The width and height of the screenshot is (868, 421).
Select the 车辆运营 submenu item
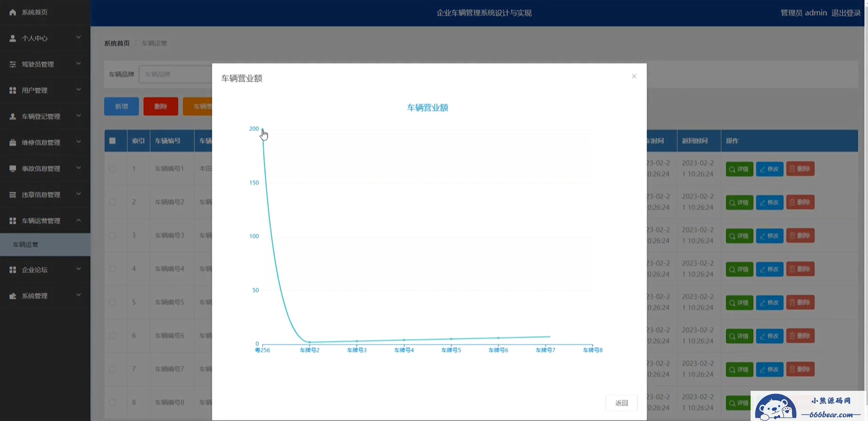pyautogui.click(x=45, y=245)
